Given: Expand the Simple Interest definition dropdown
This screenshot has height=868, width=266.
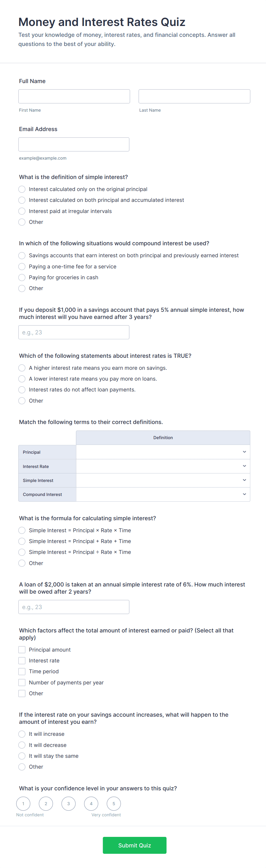Looking at the screenshot, I should coord(163,480).
